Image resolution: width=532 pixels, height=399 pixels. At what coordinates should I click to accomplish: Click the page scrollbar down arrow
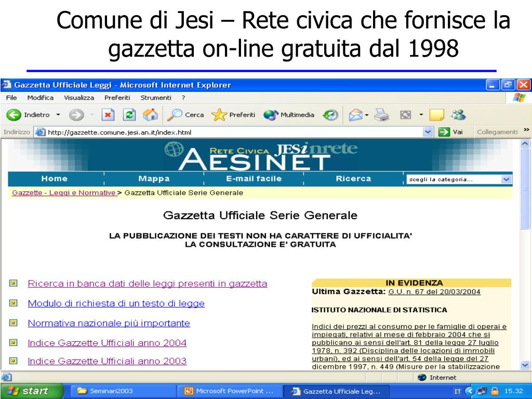tap(525, 365)
